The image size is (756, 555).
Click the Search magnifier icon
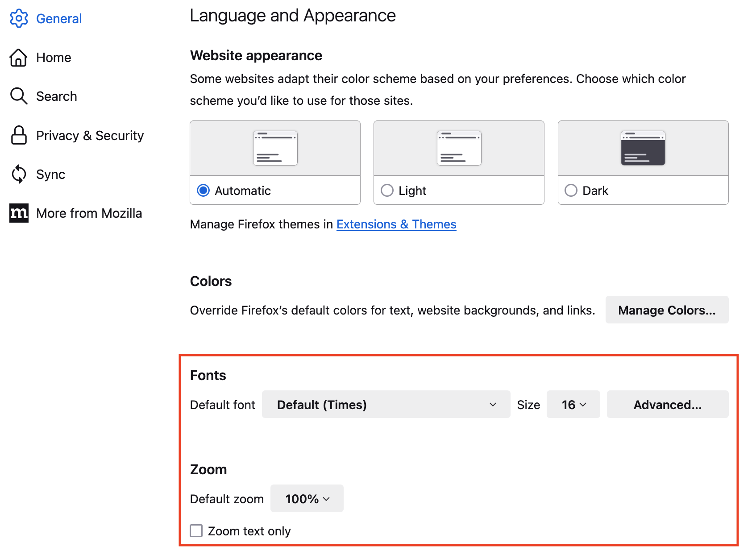(19, 96)
